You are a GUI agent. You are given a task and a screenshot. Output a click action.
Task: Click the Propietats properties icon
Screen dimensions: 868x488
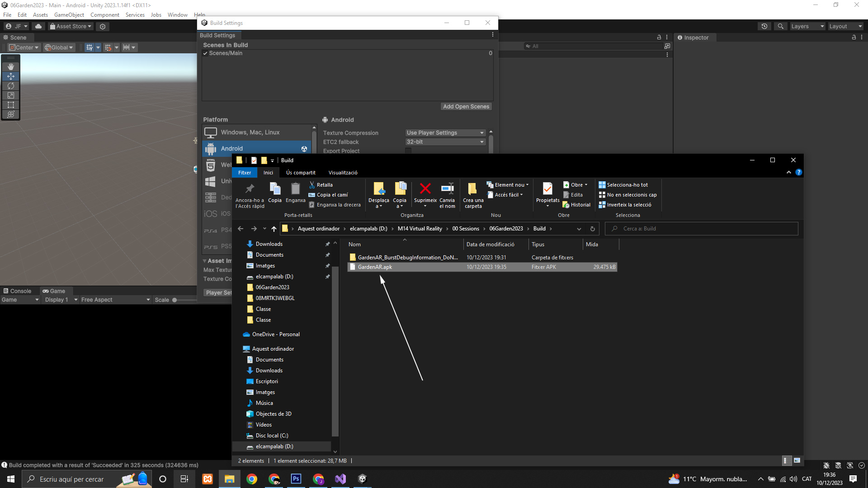click(x=547, y=188)
